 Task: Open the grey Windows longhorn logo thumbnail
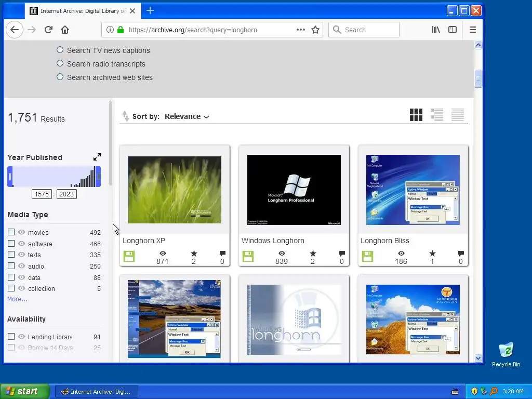coord(294,320)
